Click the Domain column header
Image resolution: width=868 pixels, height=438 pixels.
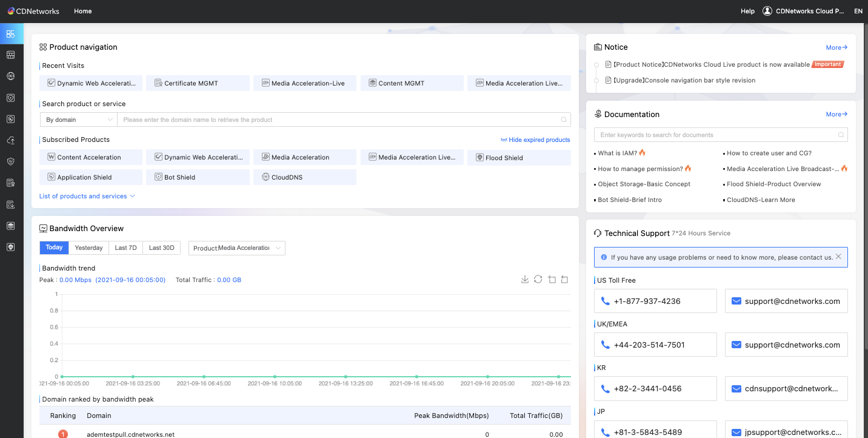tap(99, 416)
